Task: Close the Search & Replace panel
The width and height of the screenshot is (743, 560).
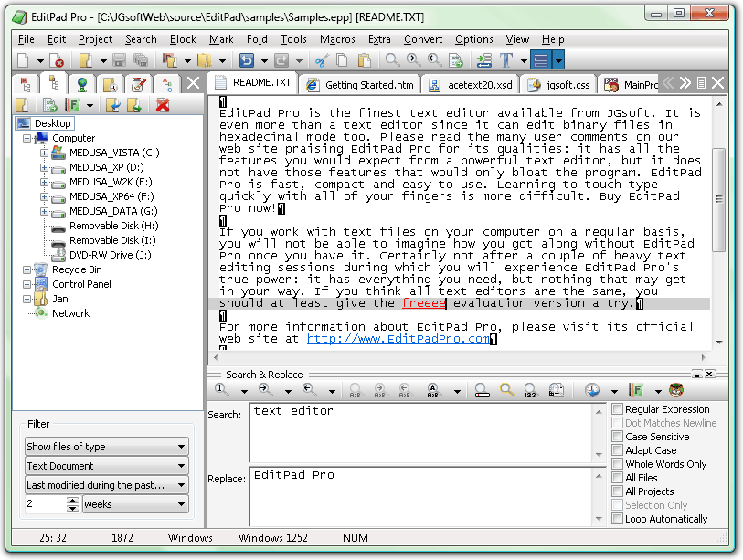Action: pos(709,374)
